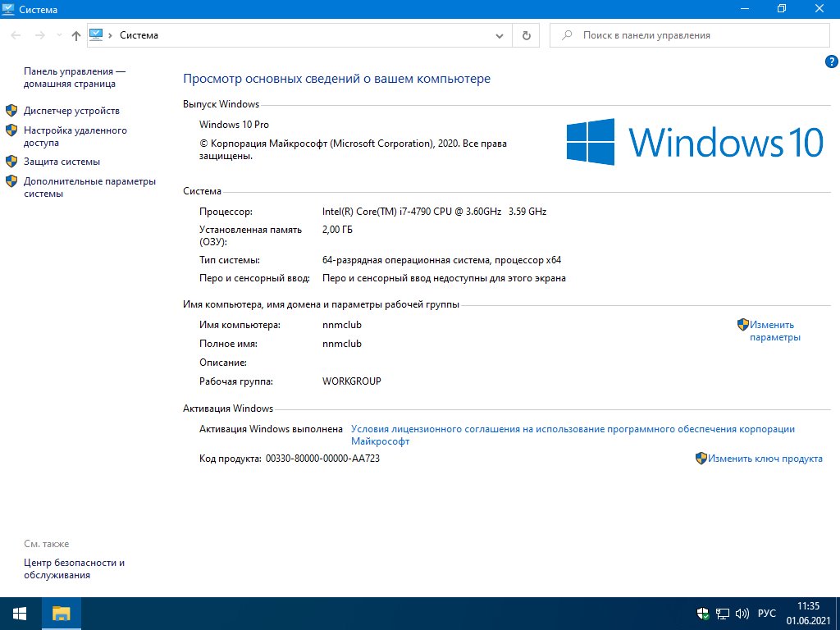The image size is (840, 630).
Task: Click the Windows Start button
Action: [20, 613]
